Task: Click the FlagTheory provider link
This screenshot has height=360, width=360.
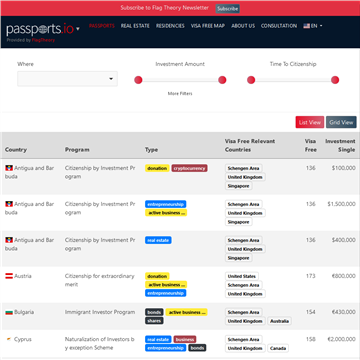Action: pos(43,40)
